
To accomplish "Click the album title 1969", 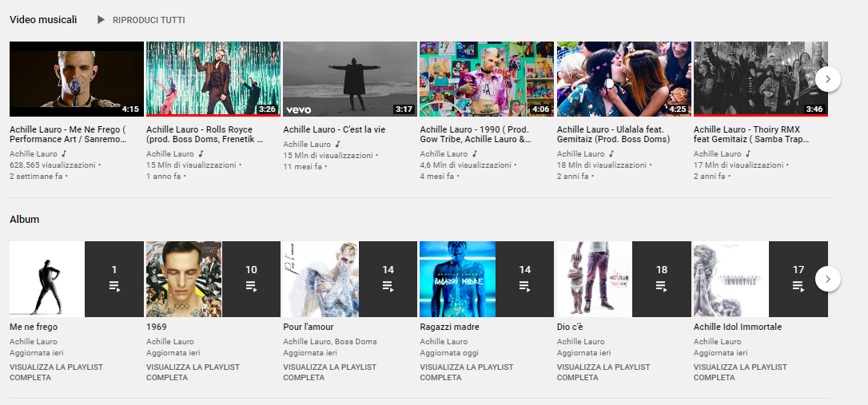I will tap(156, 327).
